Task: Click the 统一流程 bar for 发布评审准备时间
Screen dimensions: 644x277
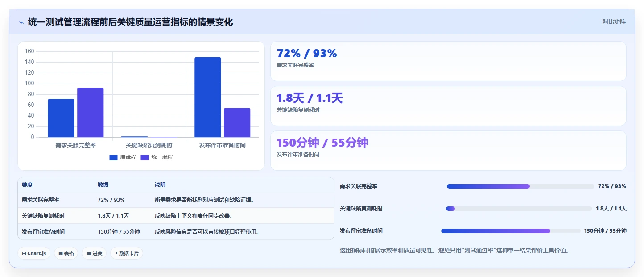Action: tap(237, 122)
